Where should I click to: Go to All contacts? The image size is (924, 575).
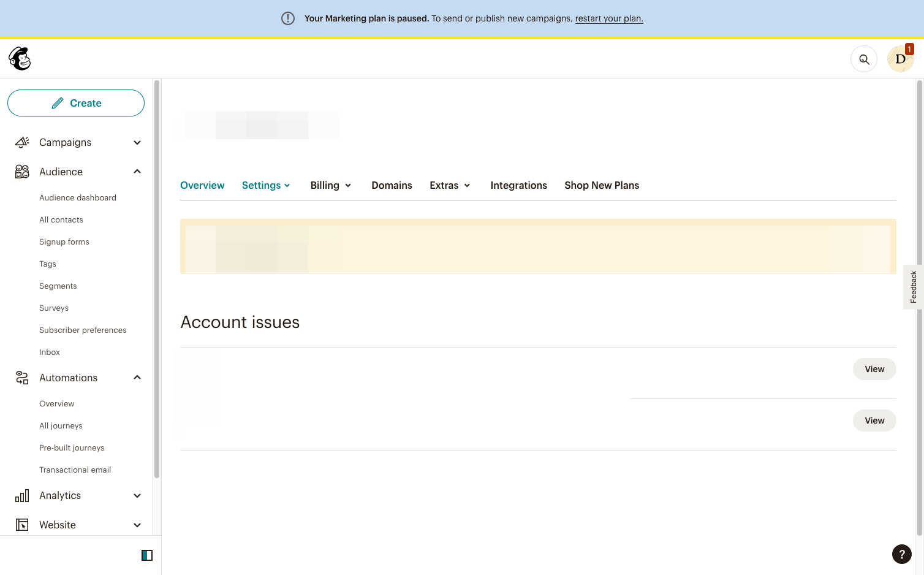click(x=61, y=219)
